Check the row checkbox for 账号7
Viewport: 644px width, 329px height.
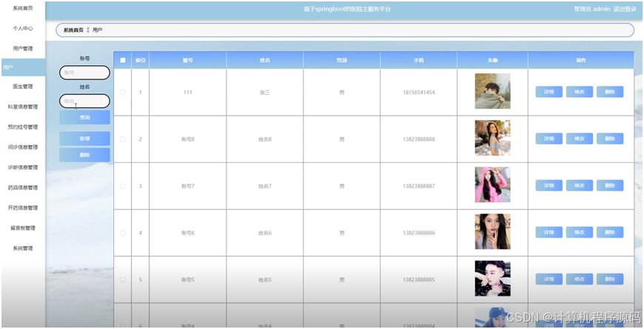point(122,186)
